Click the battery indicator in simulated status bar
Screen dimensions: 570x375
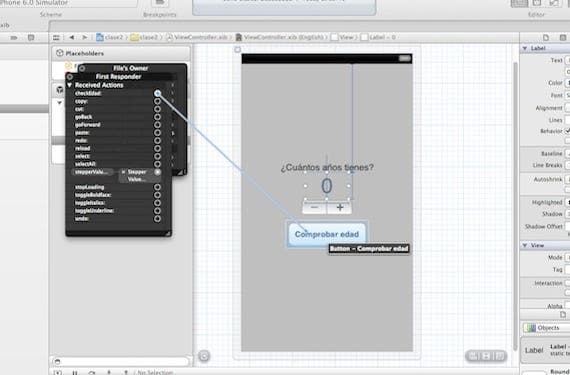click(404, 58)
